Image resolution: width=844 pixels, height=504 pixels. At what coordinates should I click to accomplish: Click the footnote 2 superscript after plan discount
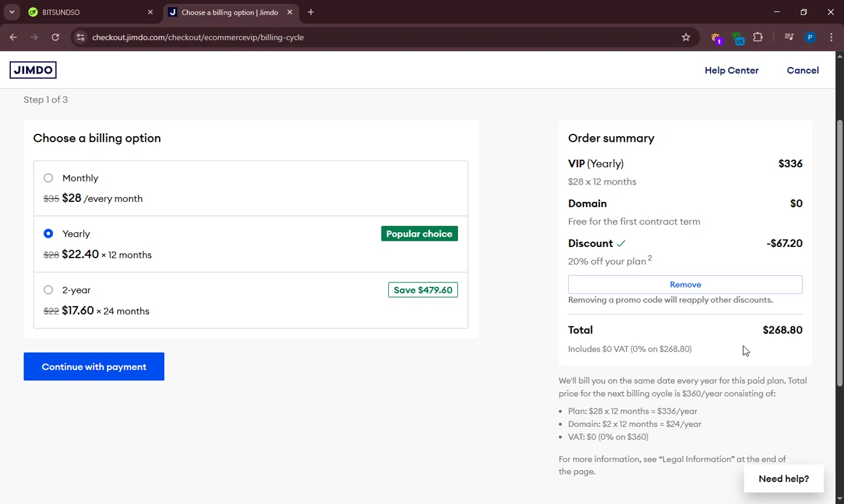650,258
